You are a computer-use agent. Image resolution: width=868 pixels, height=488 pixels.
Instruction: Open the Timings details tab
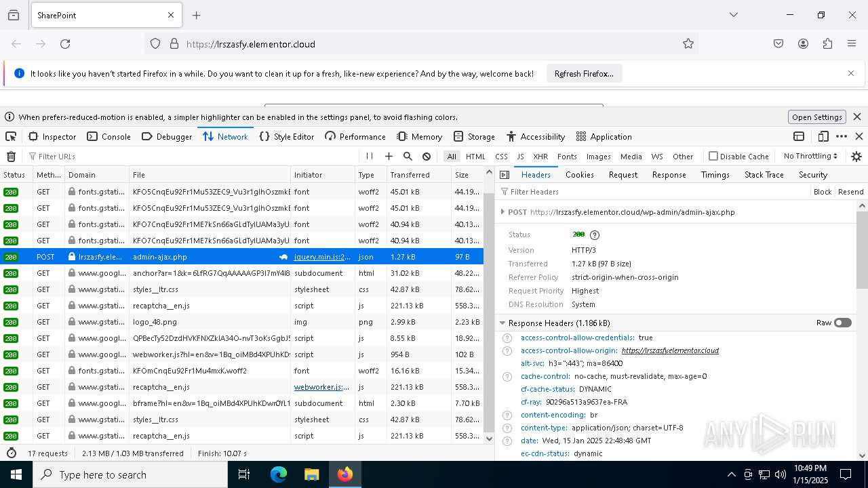715,175
